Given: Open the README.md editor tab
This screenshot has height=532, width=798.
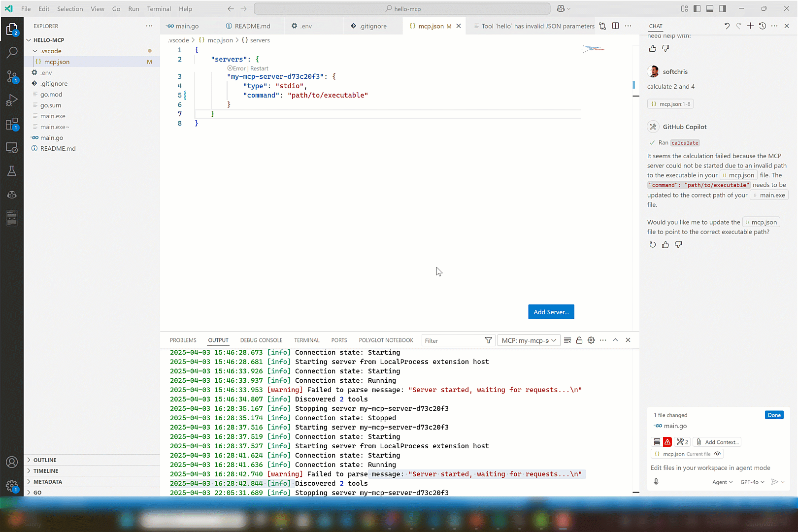Looking at the screenshot, I should click(x=252, y=26).
